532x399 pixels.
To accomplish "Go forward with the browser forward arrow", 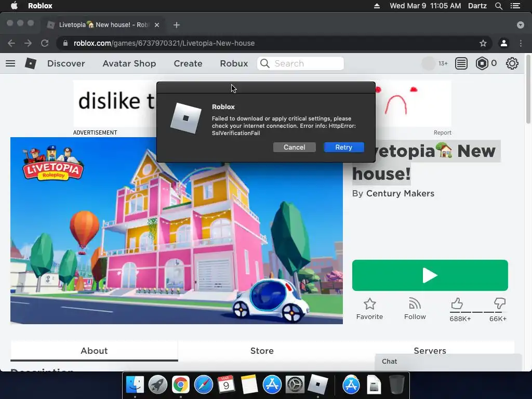I will (x=28, y=43).
